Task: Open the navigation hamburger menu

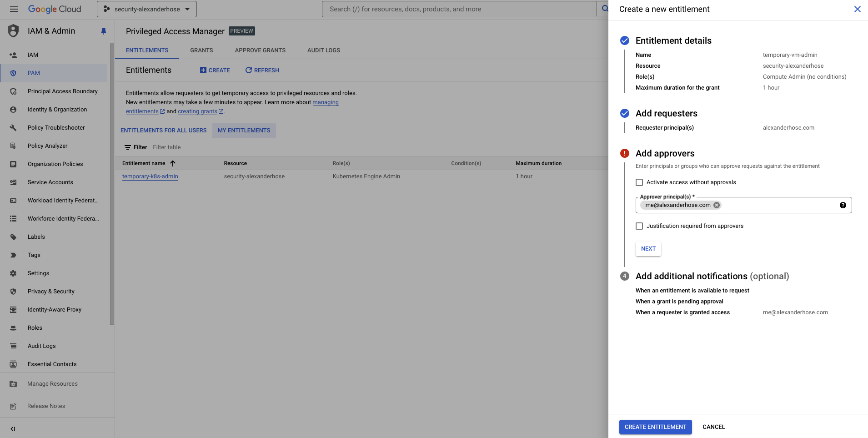Action: pyautogui.click(x=14, y=9)
